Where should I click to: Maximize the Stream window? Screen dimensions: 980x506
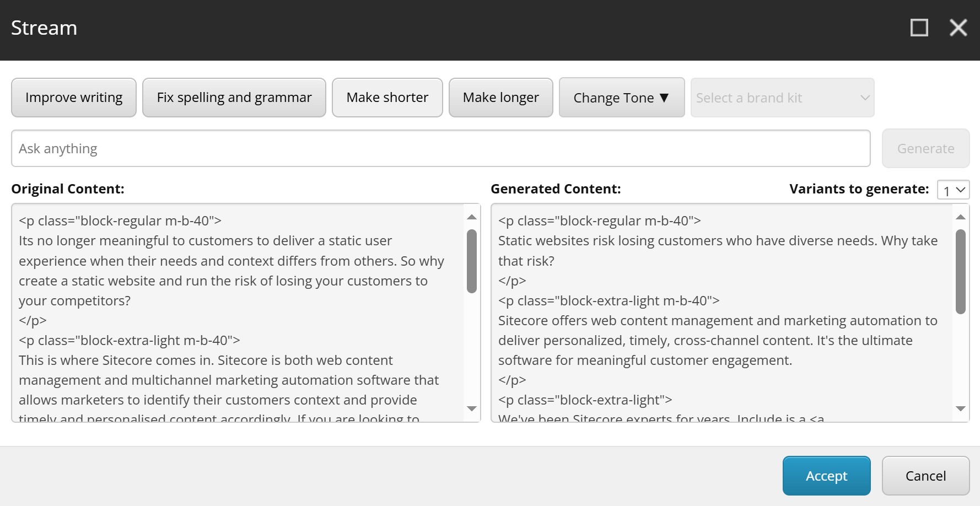pyautogui.click(x=918, y=27)
